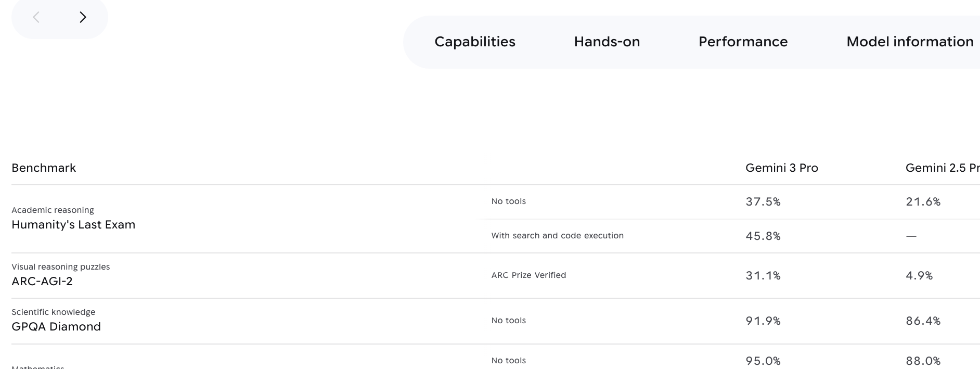Click the GPQA Diamond benchmark name

(x=56, y=326)
